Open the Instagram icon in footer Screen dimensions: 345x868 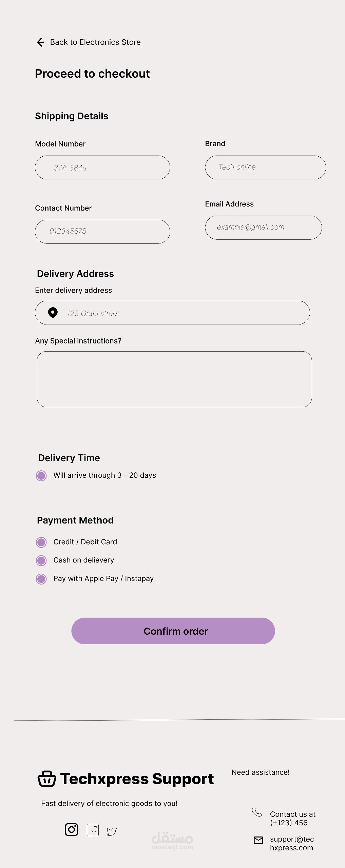(x=71, y=829)
